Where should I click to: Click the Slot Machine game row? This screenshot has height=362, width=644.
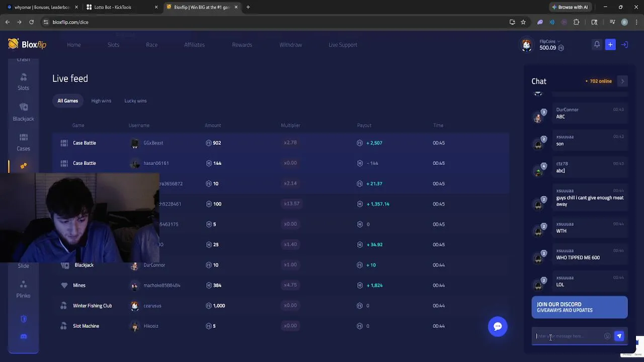pyautogui.click(x=281, y=326)
